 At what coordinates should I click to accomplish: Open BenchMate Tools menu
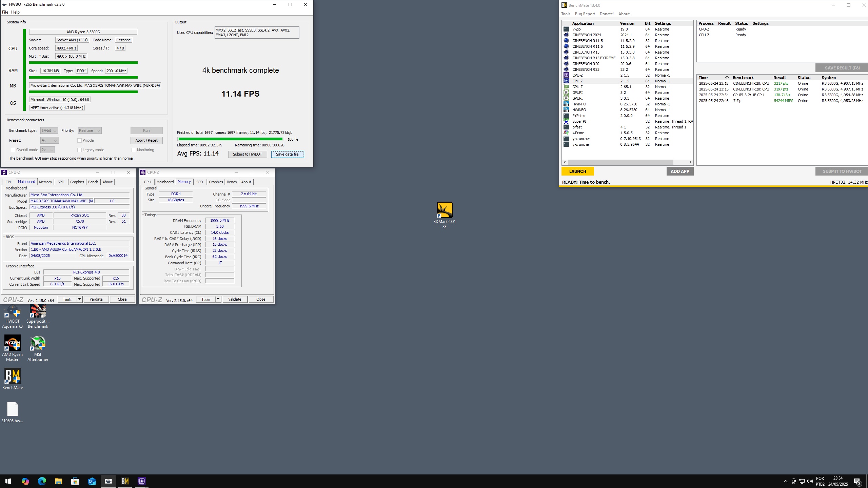pos(566,14)
